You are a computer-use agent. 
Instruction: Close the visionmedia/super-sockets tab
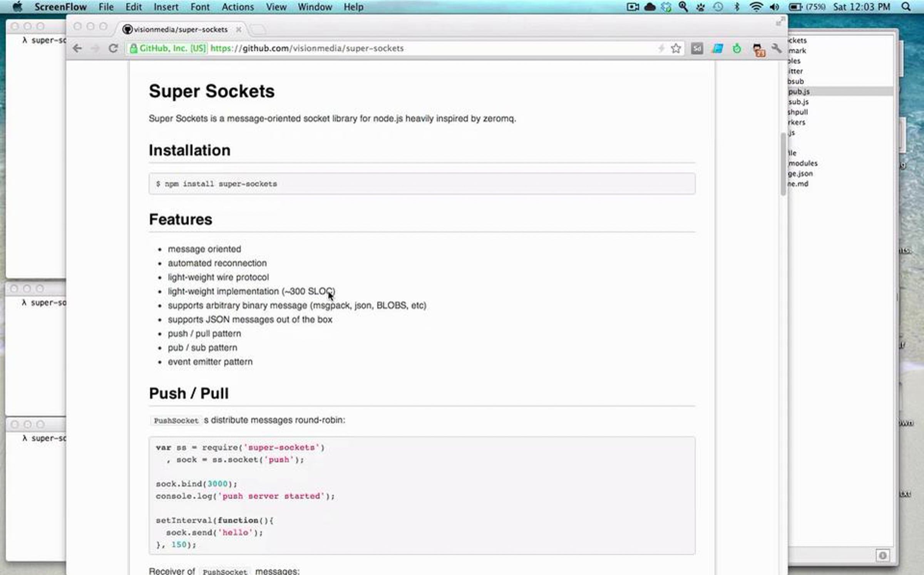coord(239,29)
